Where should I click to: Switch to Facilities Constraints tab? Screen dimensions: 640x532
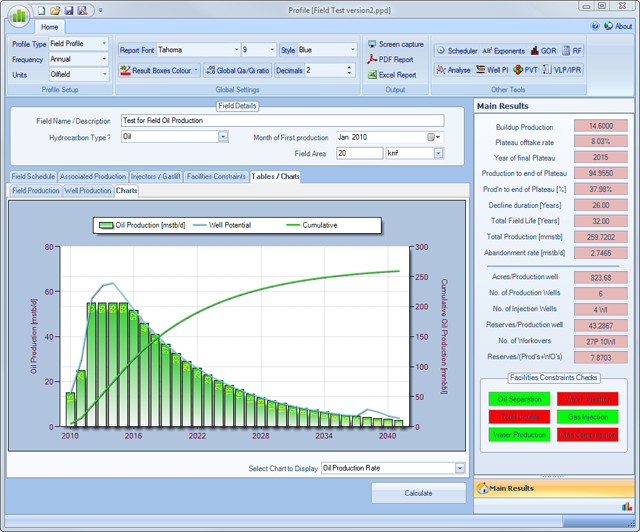coord(216,176)
